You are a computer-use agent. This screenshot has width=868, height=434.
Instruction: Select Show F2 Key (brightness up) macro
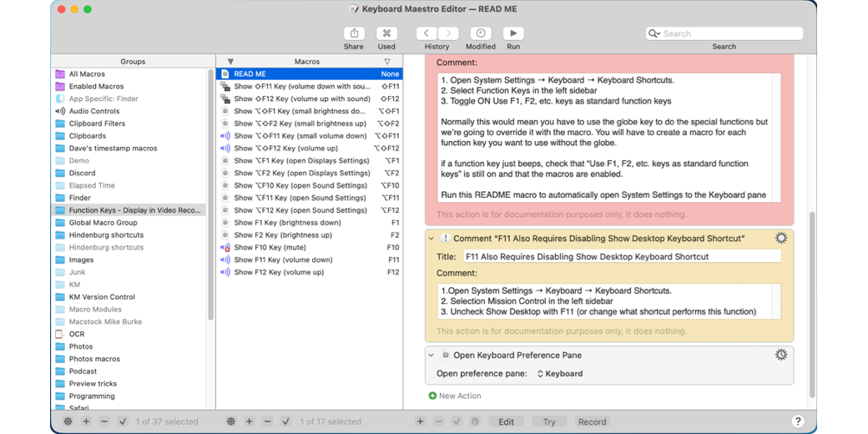pos(310,235)
